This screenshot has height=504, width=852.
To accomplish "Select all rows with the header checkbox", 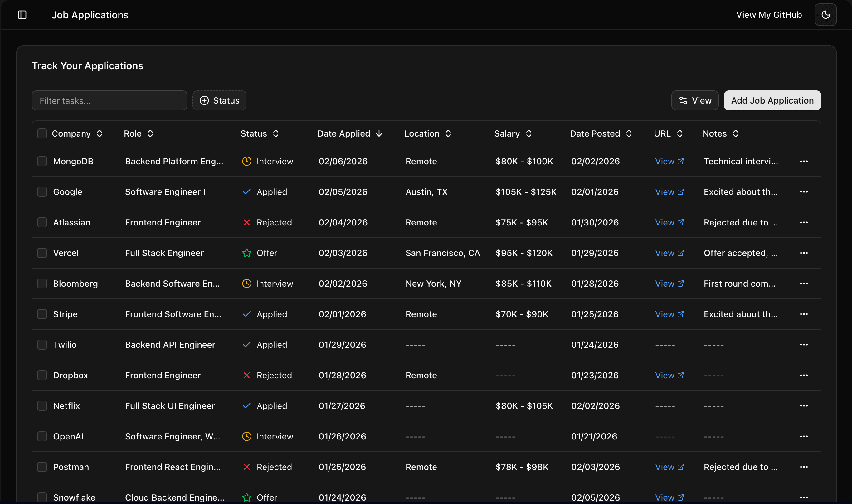I will [x=42, y=133].
